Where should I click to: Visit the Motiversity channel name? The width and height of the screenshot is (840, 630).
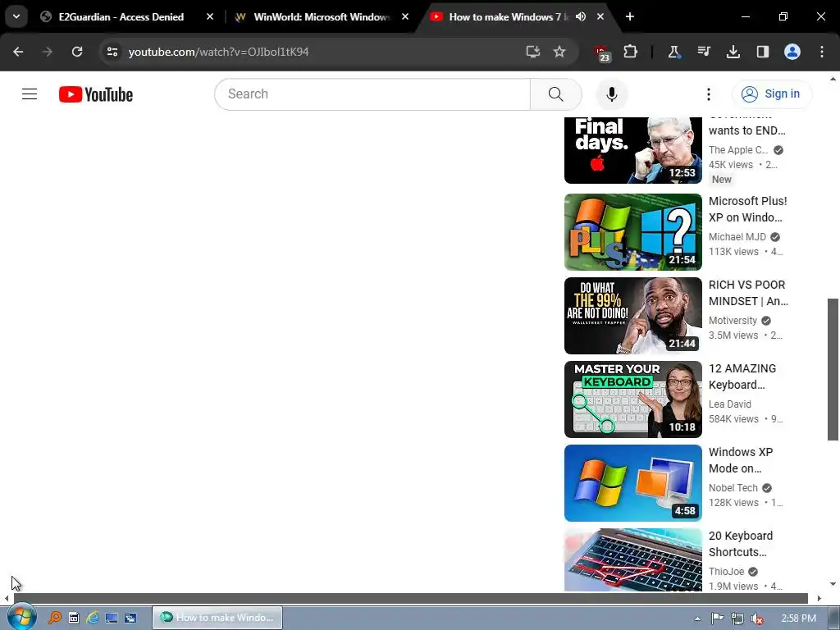tap(733, 321)
